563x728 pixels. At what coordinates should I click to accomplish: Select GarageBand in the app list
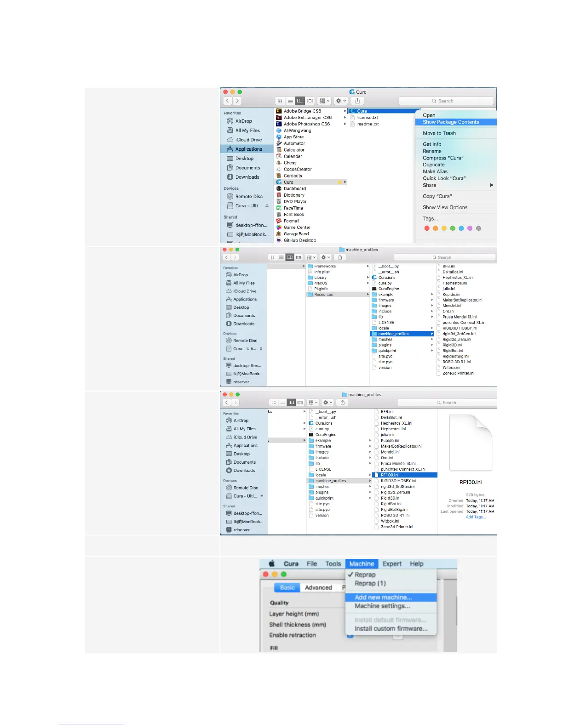click(x=296, y=233)
